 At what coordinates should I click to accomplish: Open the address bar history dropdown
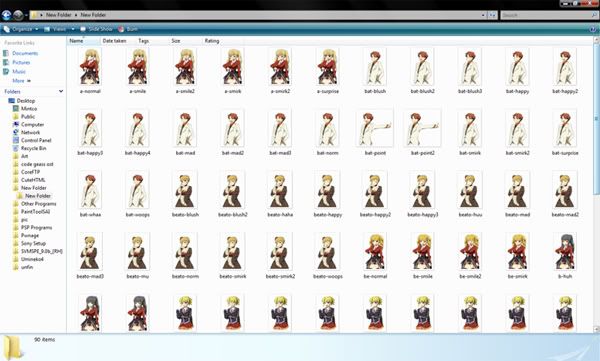pyautogui.click(x=483, y=15)
